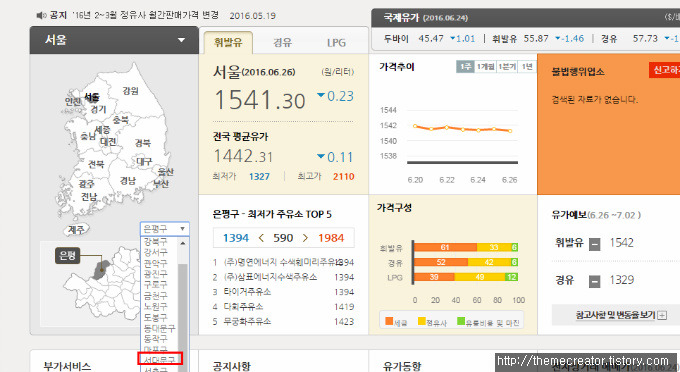Open the 정유사 월간판매가격 변경 notice
Image resolution: width=680 pixels, height=372 pixels.
click(145, 15)
